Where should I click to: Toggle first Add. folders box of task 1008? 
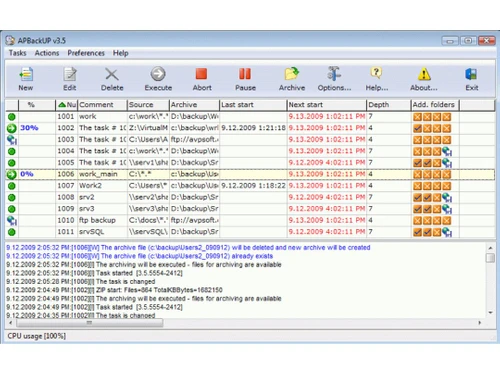coord(417,198)
